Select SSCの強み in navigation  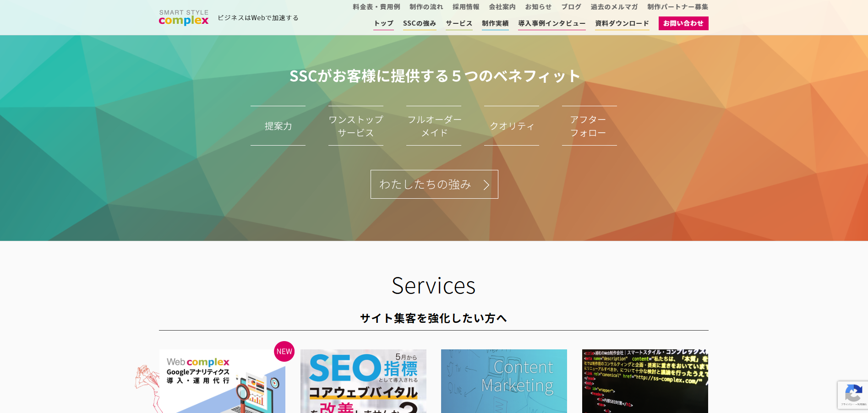[x=419, y=23]
